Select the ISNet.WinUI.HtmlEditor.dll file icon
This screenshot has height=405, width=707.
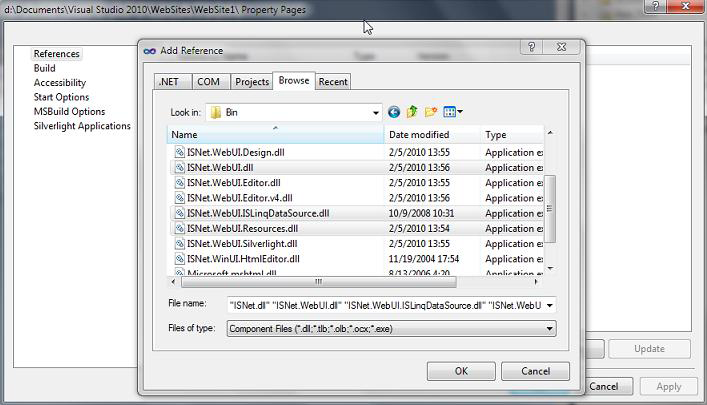179,259
